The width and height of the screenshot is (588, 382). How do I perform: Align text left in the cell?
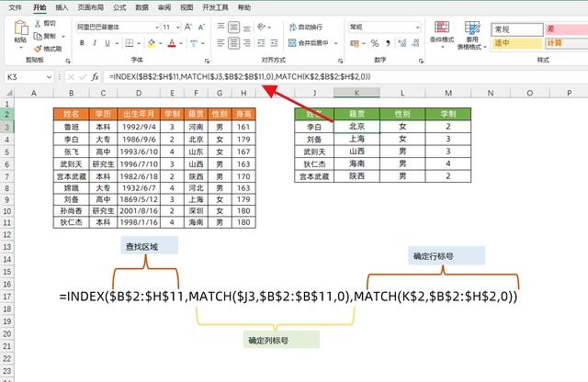click(220, 43)
